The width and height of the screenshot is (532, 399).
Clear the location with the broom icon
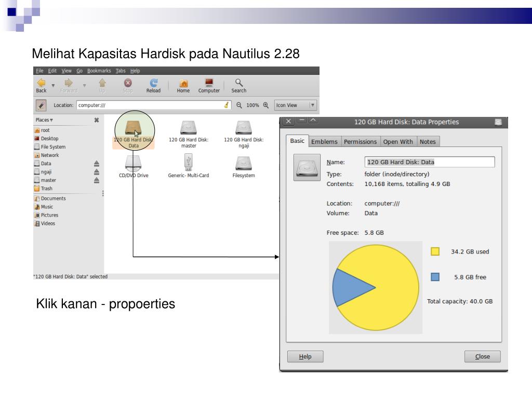pyautogui.click(x=227, y=105)
